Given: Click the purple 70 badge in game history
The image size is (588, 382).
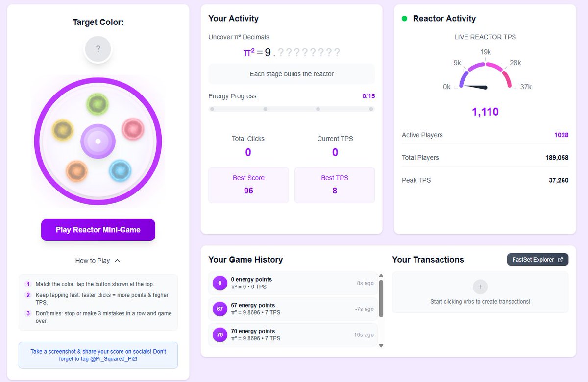Looking at the screenshot, I should [x=220, y=335].
